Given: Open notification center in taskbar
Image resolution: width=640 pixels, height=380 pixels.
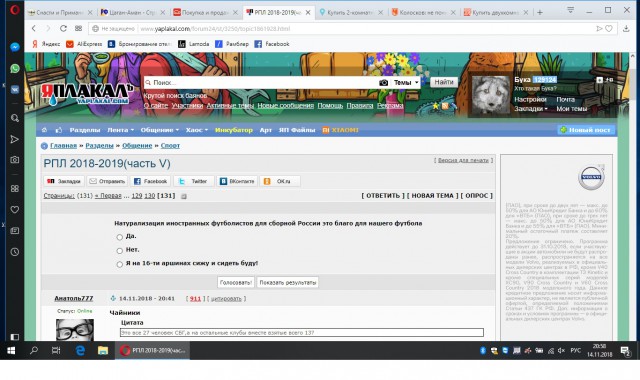Looking at the screenshot, I should point(625,350).
